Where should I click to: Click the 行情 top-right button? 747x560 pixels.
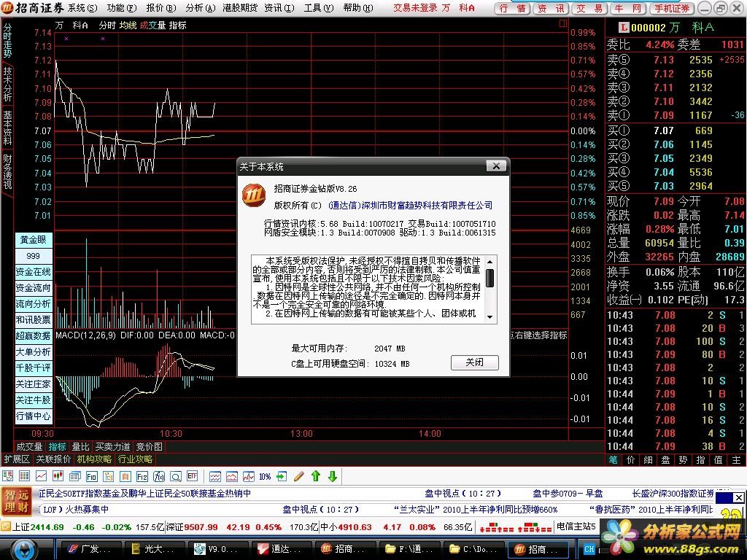pos(512,8)
